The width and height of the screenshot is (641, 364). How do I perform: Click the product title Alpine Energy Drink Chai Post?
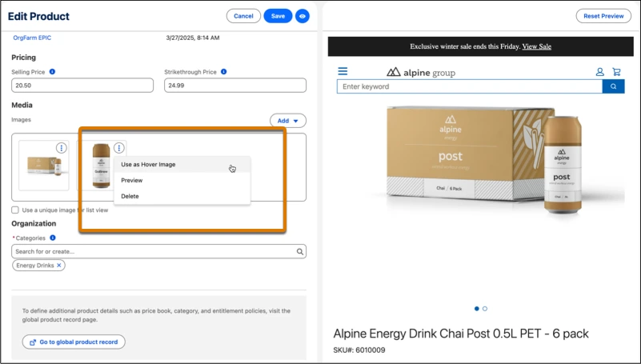point(461,334)
